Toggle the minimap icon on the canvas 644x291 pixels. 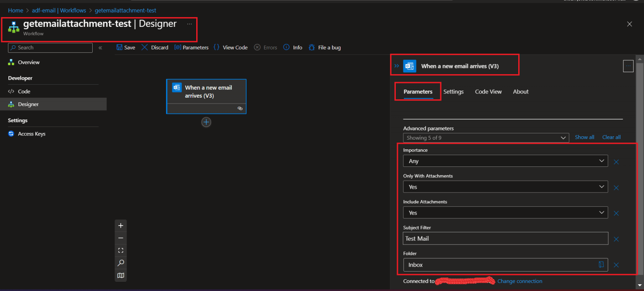(x=121, y=275)
